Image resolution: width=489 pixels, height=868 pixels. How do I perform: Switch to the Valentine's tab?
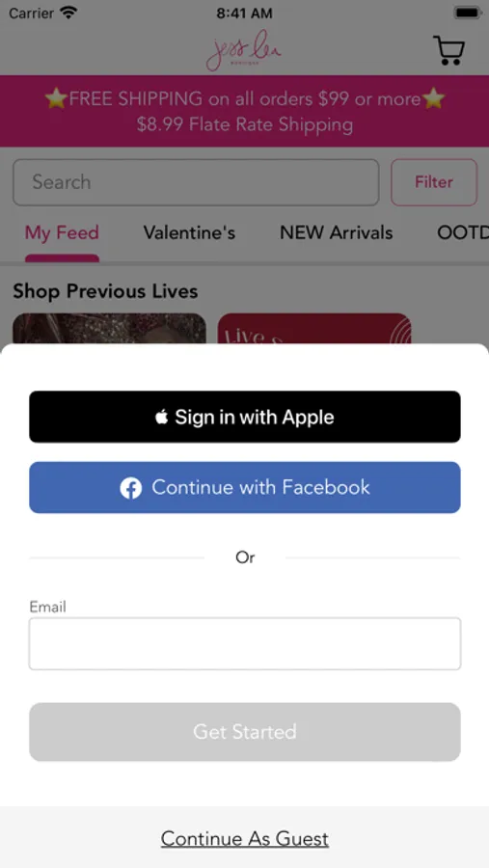point(189,233)
